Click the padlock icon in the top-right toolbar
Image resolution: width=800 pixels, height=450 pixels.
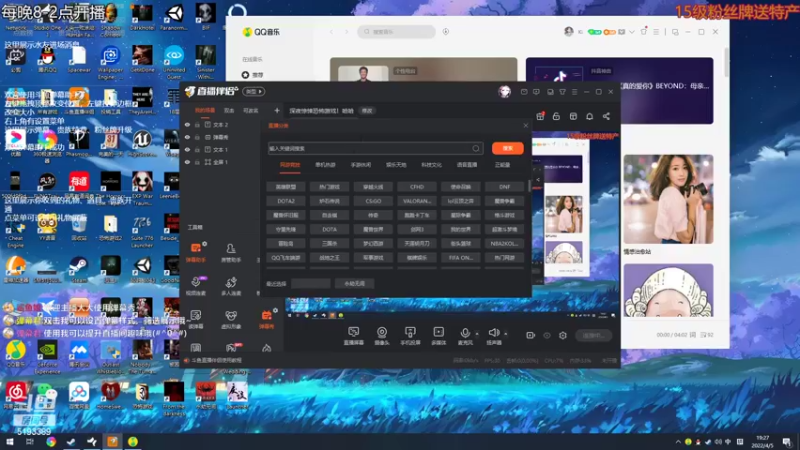pyautogui.click(x=556, y=116)
